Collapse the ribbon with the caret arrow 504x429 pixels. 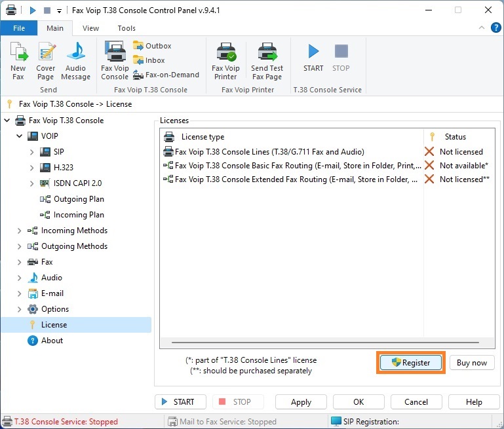[482, 28]
